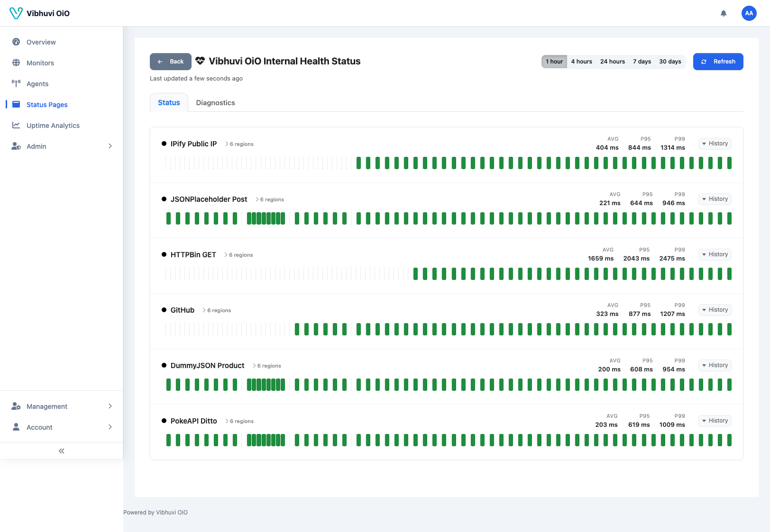Select the 7 days time range

pyautogui.click(x=642, y=62)
